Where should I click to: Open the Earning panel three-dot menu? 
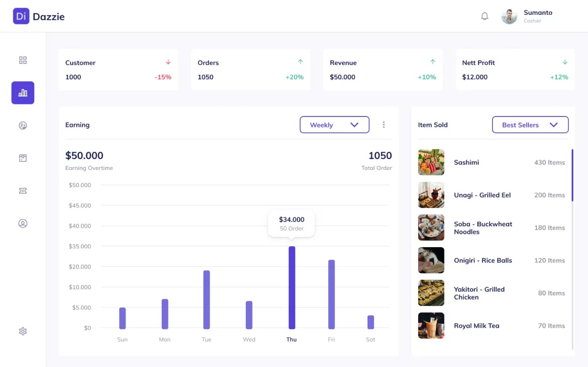pyautogui.click(x=384, y=125)
